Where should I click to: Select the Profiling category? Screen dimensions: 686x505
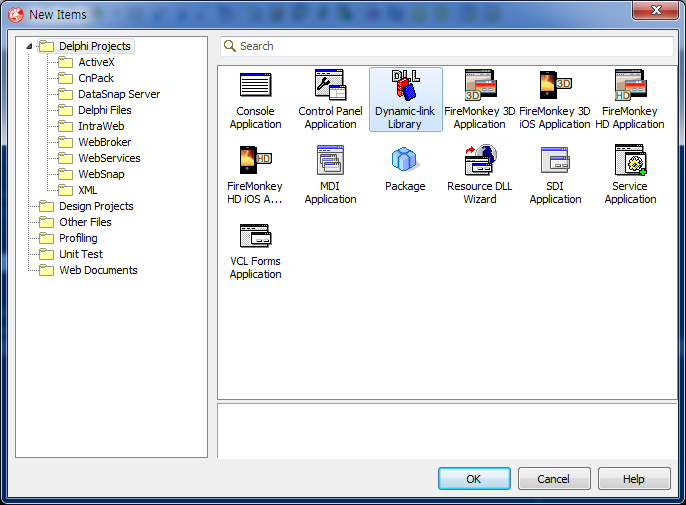coord(68,238)
